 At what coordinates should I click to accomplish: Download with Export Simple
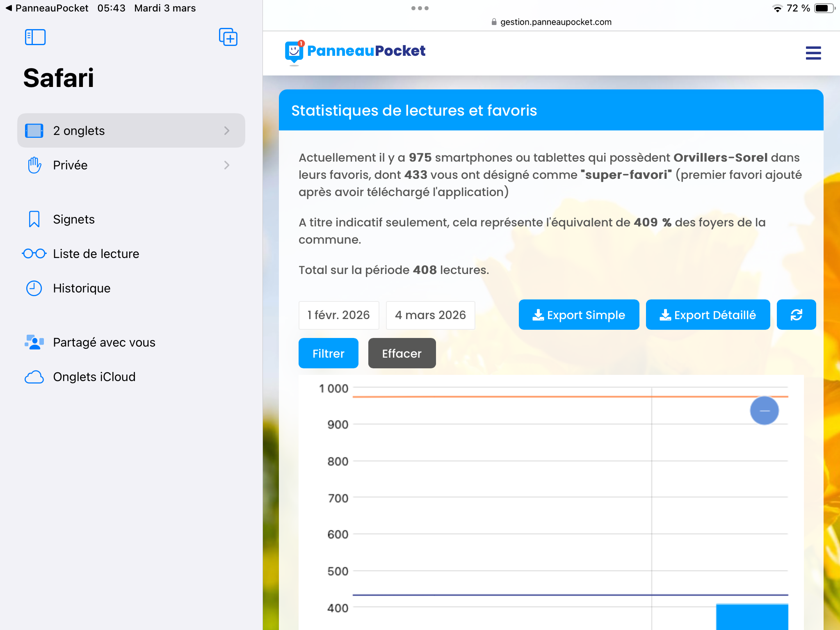(x=579, y=315)
